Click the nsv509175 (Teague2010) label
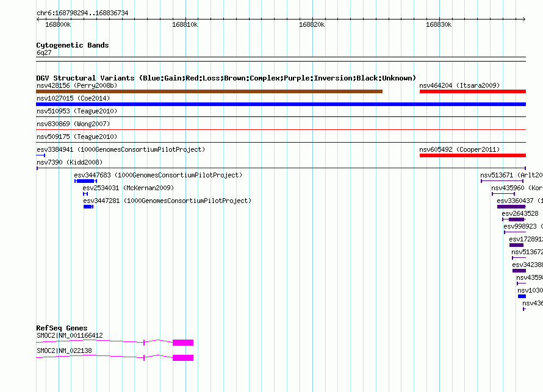 pyautogui.click(x=77, y=137)
